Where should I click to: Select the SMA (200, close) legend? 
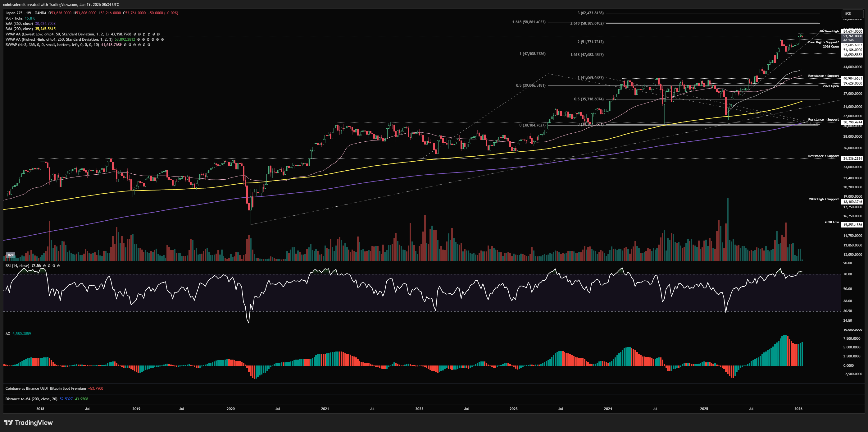(19, 29)
